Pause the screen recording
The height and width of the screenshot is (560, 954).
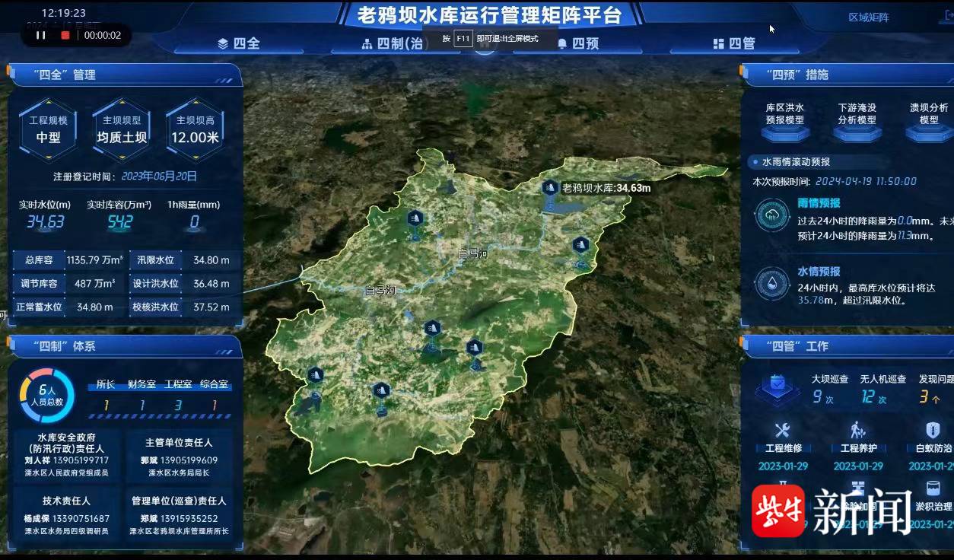[41, 35]
